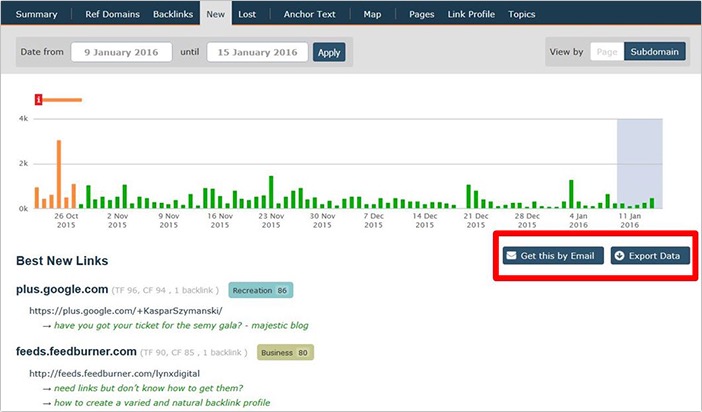Open the Anchor Text tab
This screenshot has height=412, width=702.
click(309, 15)
